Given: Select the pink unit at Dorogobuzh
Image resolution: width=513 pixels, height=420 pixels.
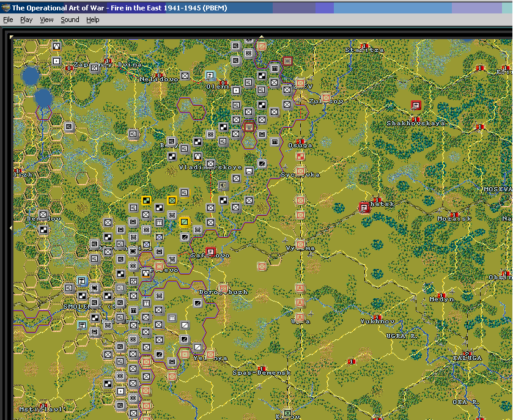Looking at the screenshot, I should click(223, 289).
